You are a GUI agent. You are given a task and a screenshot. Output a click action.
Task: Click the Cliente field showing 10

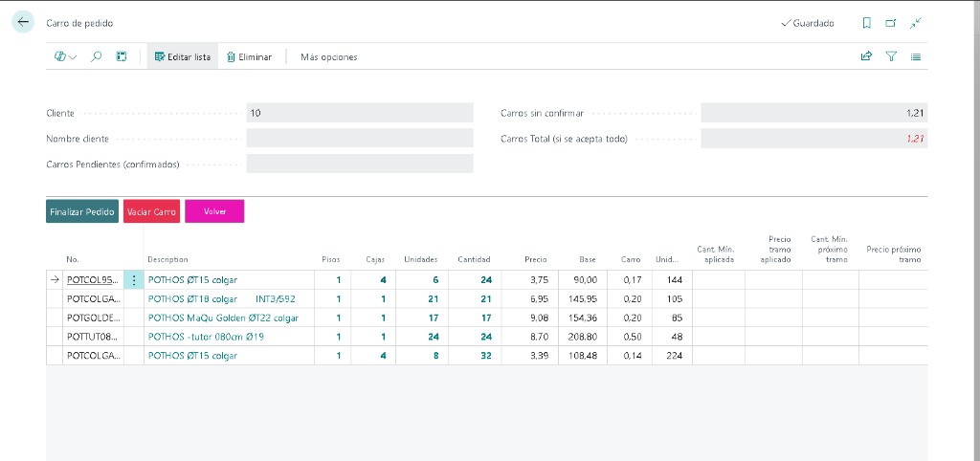coord(360,113)
